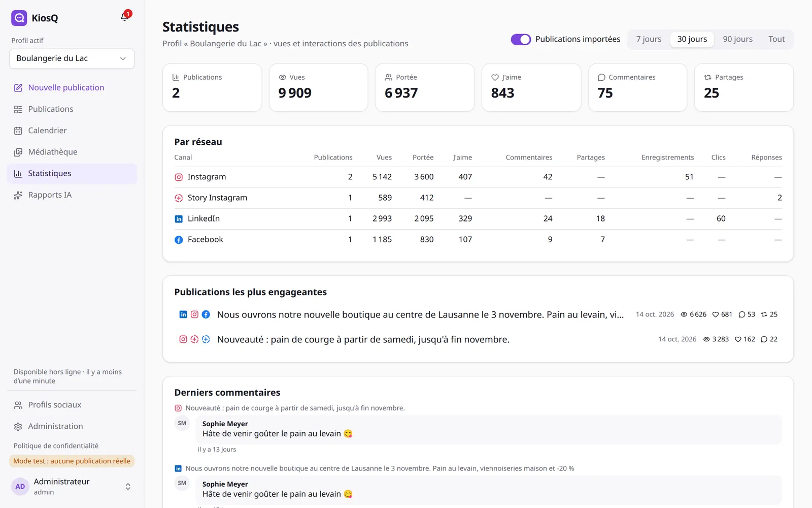The image size is (812, 508).
Task: Select the 90 jours period tab
Action: tap(737, 39)
